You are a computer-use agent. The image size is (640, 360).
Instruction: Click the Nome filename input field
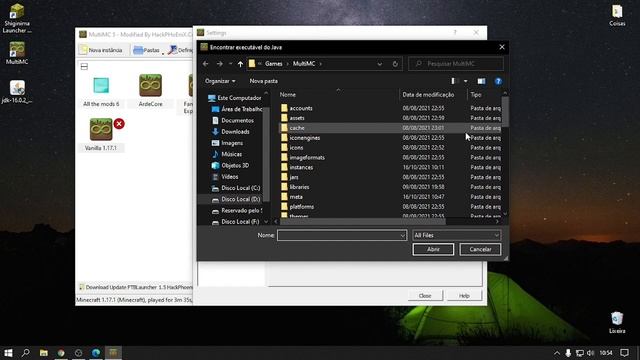pyautogui.click(x=342, y=235)
